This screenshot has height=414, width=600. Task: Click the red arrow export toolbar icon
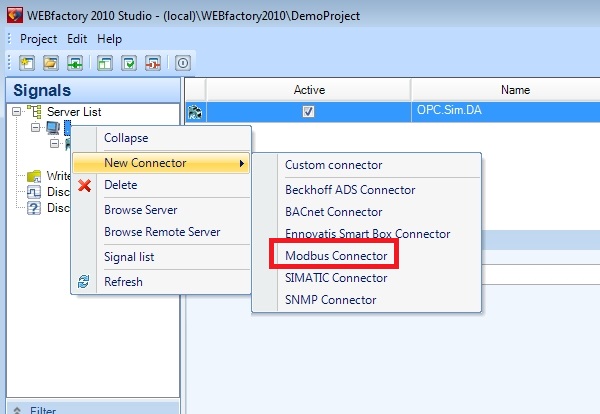coord(153,62)
